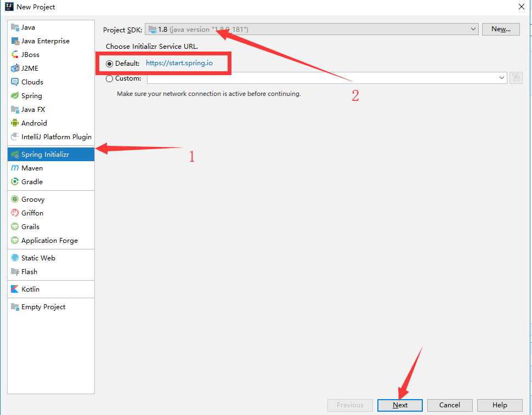Image resolution: width=532 pixels, height=415 pixels.
Task: Click the Groovy icon
Action: coord(15,199)
